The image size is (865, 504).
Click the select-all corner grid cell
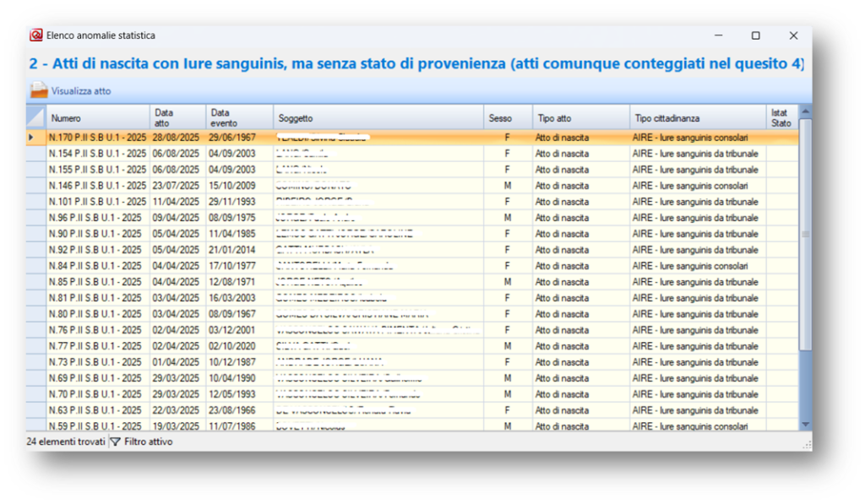(35, 117)
